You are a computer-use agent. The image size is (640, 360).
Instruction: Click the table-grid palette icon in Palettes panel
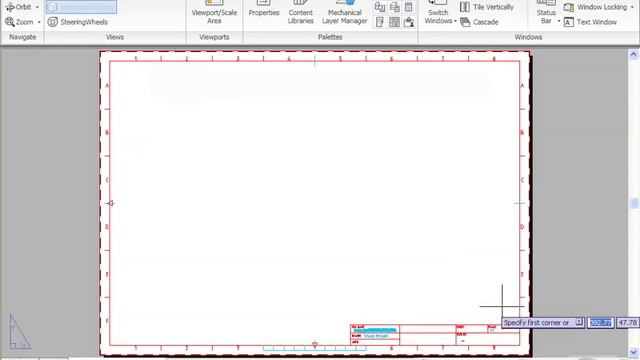click(x=394, y=22)
